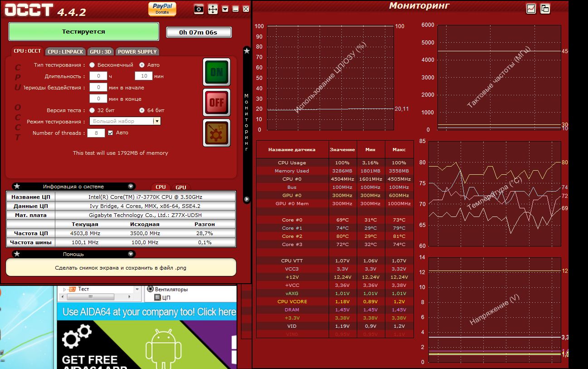Click the Core #0 sensor name
Viewport: 588px width, 369px height.
[x=292, y=220]
